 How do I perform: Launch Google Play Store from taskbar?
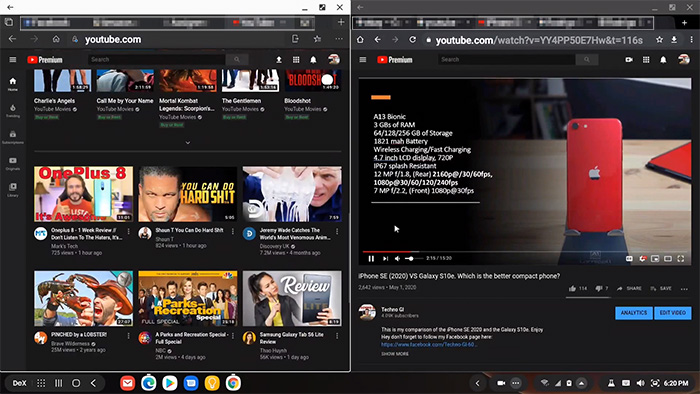tap(170, 383)
